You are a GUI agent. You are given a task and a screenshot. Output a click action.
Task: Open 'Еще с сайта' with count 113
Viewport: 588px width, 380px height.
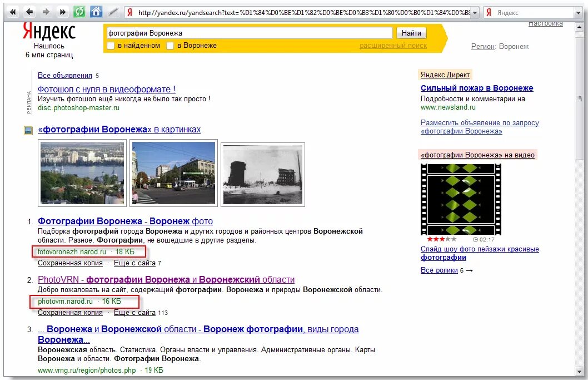(134, 313)
